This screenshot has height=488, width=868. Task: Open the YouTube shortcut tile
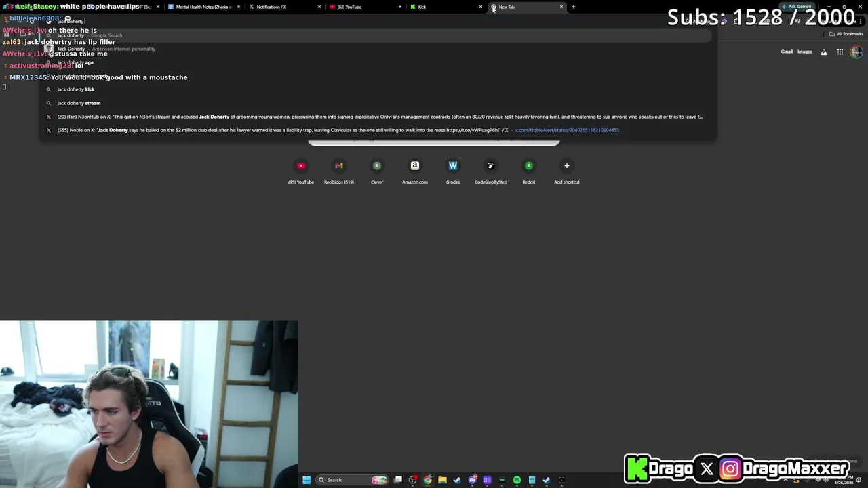click(301, 171)
